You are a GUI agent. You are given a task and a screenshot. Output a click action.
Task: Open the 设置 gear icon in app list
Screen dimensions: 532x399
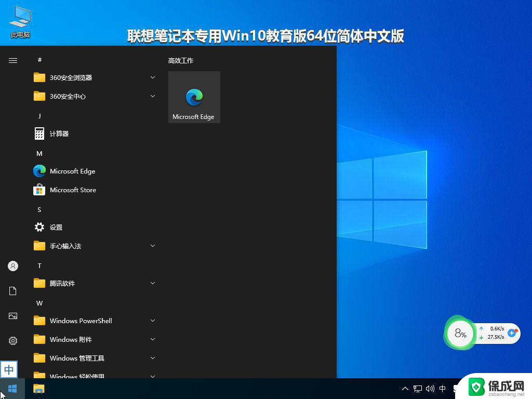(39, 227)
